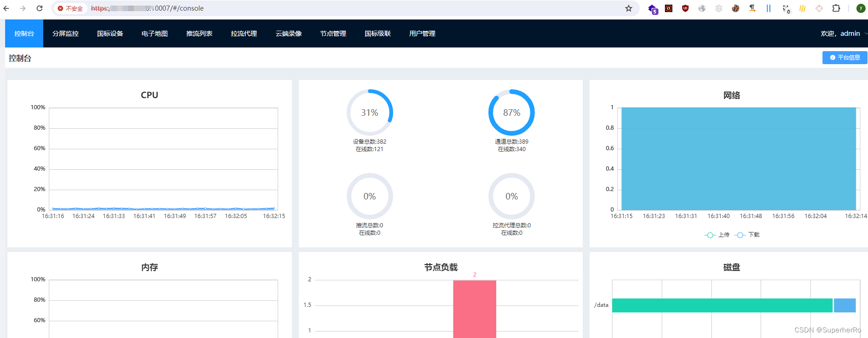868x338 pixels.
Task: Reload the console page
Action: 39,8
